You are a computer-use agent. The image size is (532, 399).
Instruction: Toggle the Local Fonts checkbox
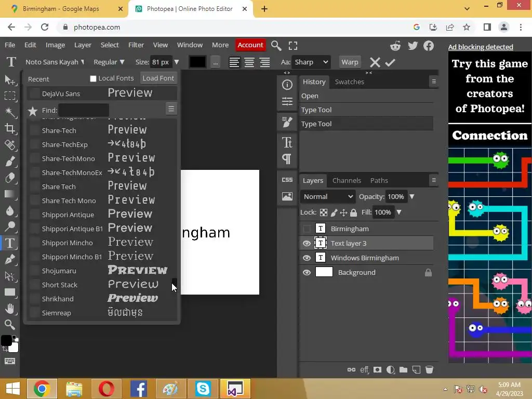point(94,79)
